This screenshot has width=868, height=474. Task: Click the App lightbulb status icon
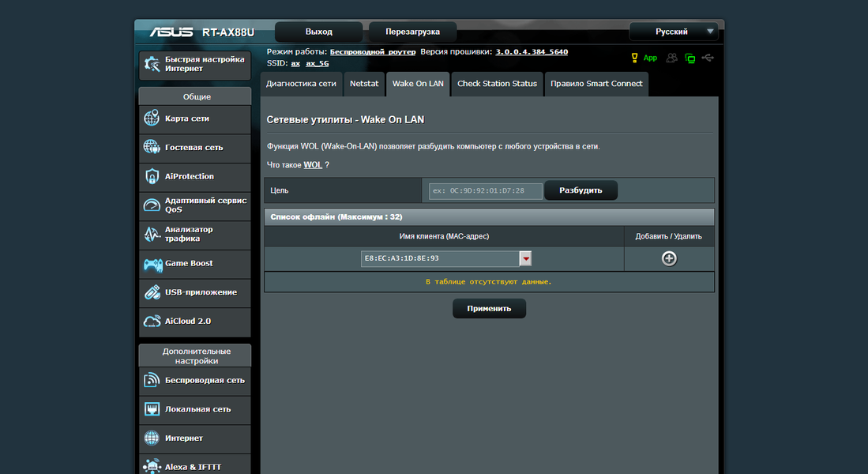(x=634, y=58)
